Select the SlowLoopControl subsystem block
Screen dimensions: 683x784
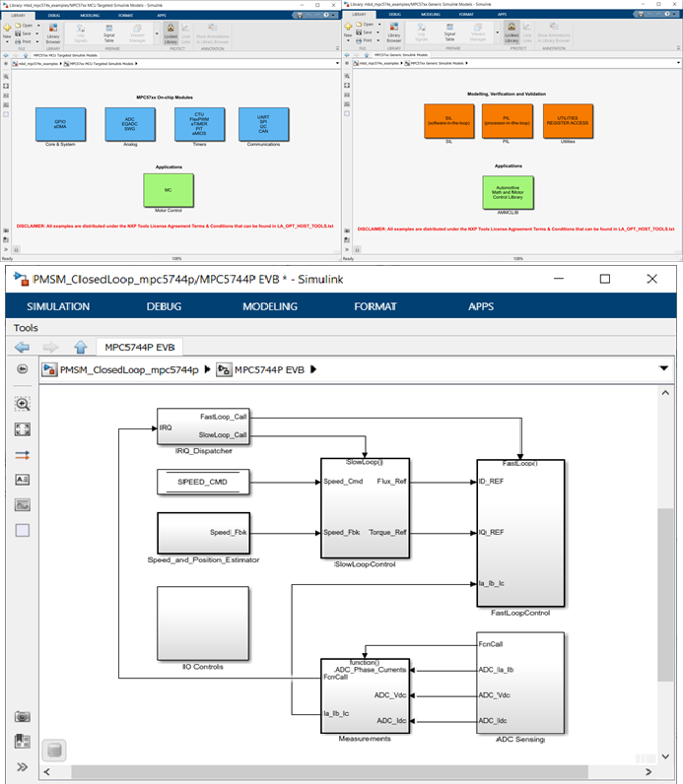pyautogui.click(x=365, y=507)
